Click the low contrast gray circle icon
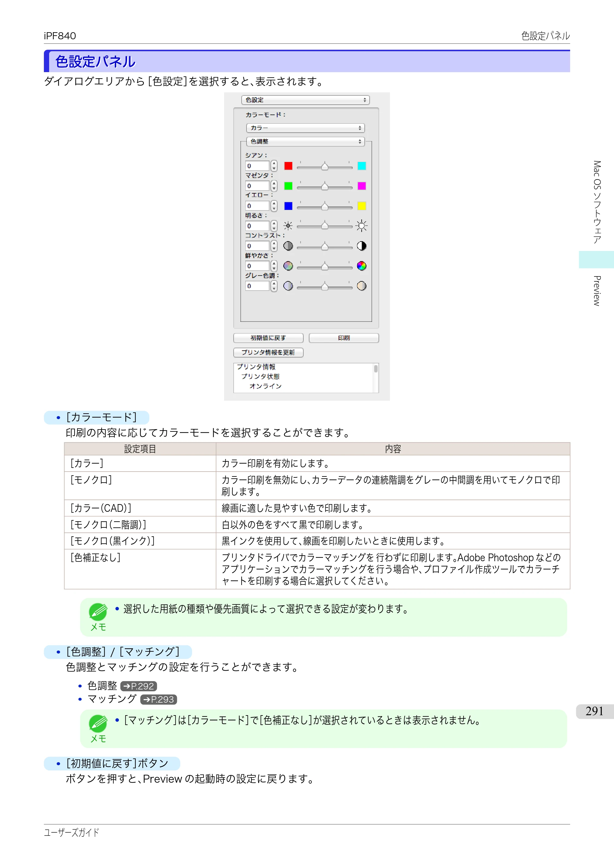Image resolution: width=614 pixels, height=868 pixels. click(288, 246)
